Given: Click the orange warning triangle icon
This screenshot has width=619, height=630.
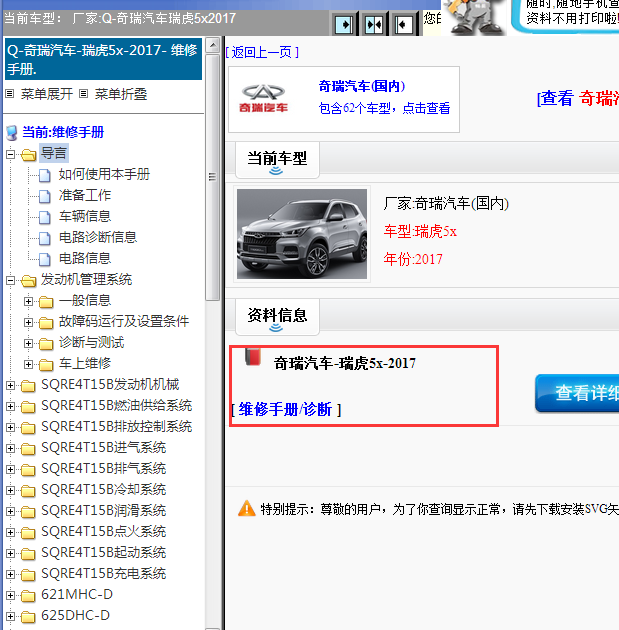Looking at the screenshot, I should coord(247,509).
